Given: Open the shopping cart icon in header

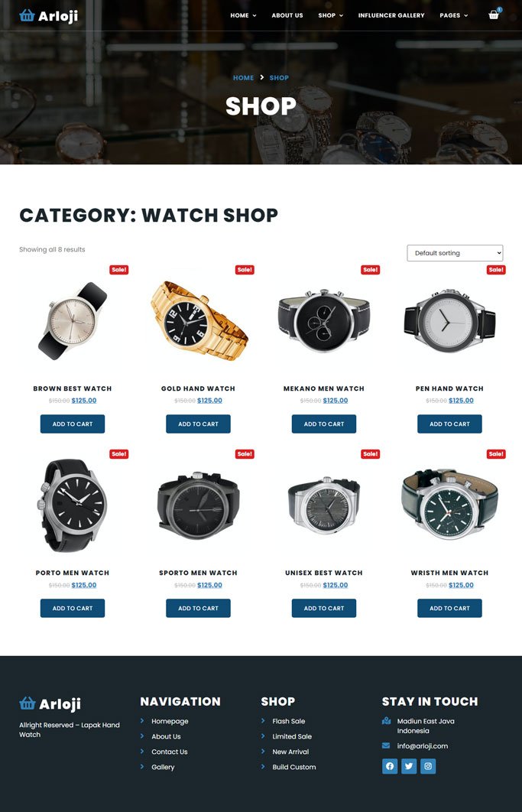Looking at the screenshot, I should (x=494, y=15).
